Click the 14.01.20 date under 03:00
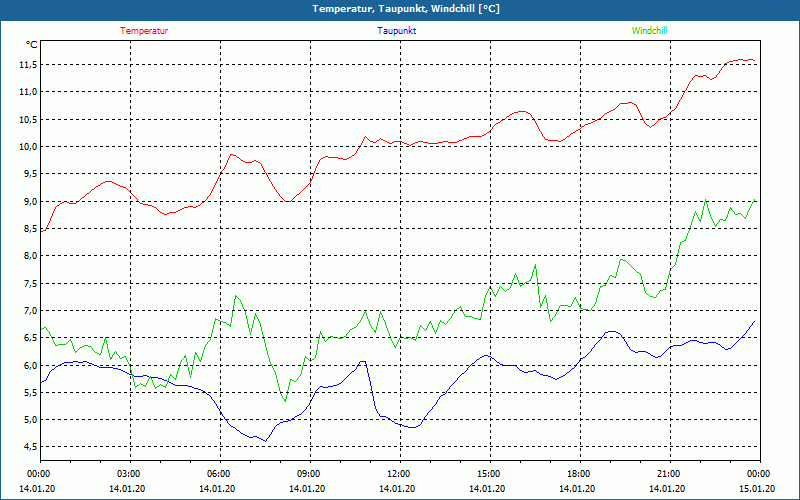 coord(128,489)
